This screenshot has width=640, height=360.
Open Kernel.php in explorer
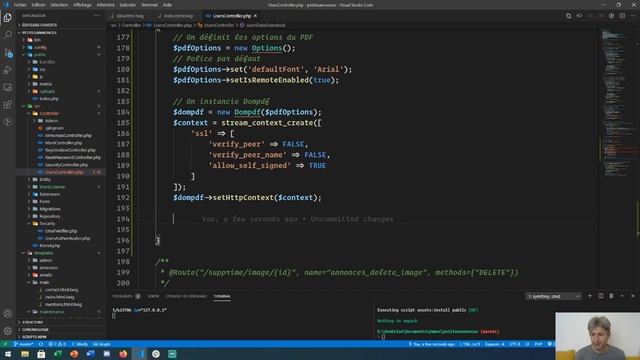[50, 246]
